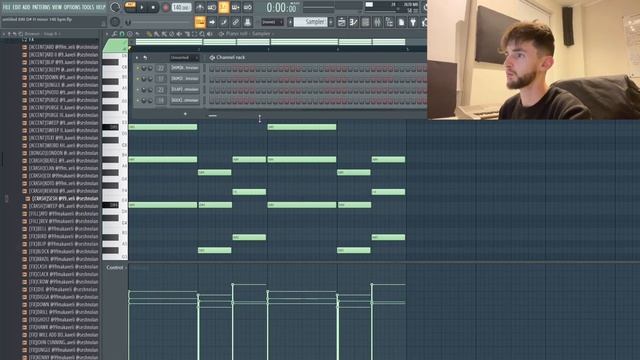640x360 pixels.
Task: Toggle the Browser view icon
Action: 389,22
